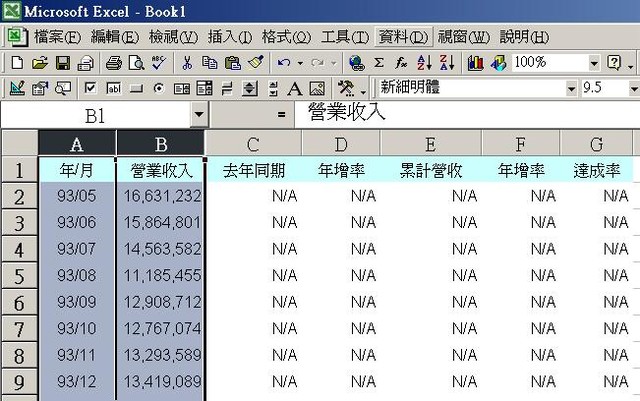Copy the selection with the Copy icon
Viewport: 640px width, 401px height.
click(x=210, y=63)
